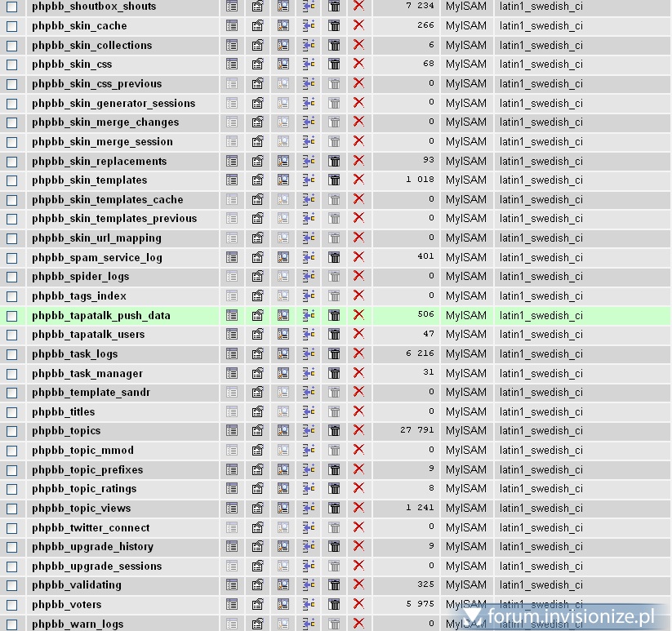Go to phpbb_task_manager table
This screenshot has height=631, width=672.
tap(87, 374)
